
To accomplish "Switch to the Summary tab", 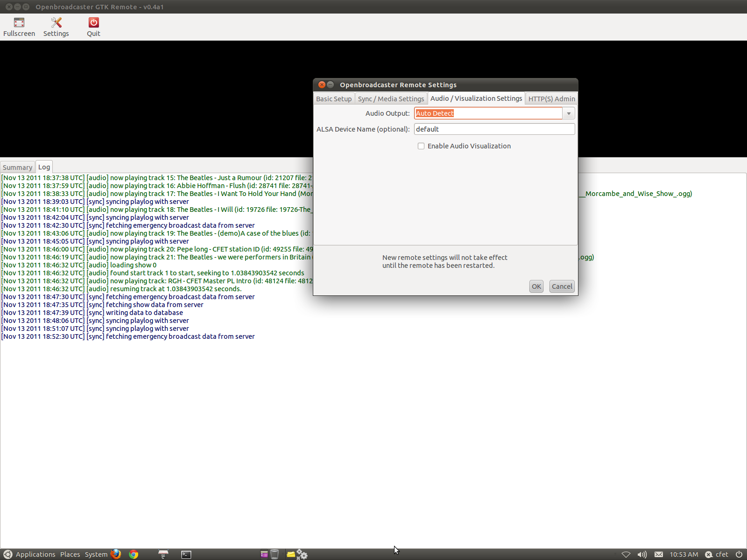I will point(18,168).
